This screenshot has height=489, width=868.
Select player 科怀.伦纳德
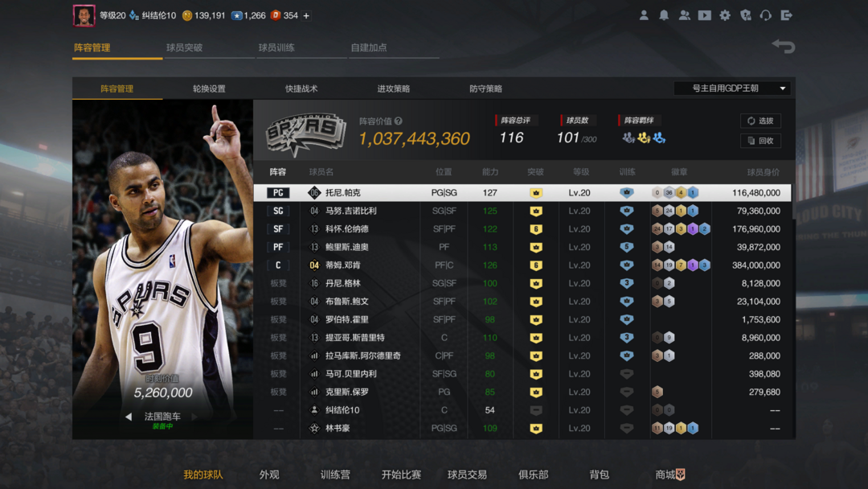pyautogui.click(x=346, y=228)
